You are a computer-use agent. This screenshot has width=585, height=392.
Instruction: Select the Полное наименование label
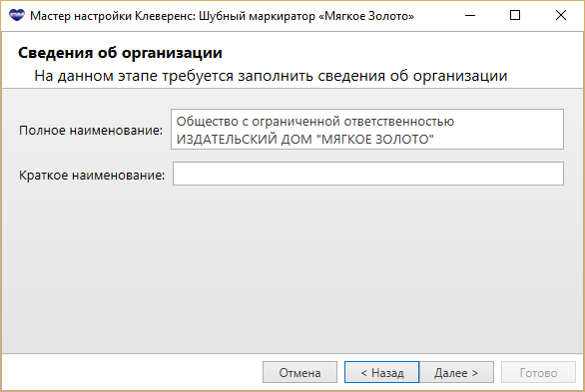91,131
